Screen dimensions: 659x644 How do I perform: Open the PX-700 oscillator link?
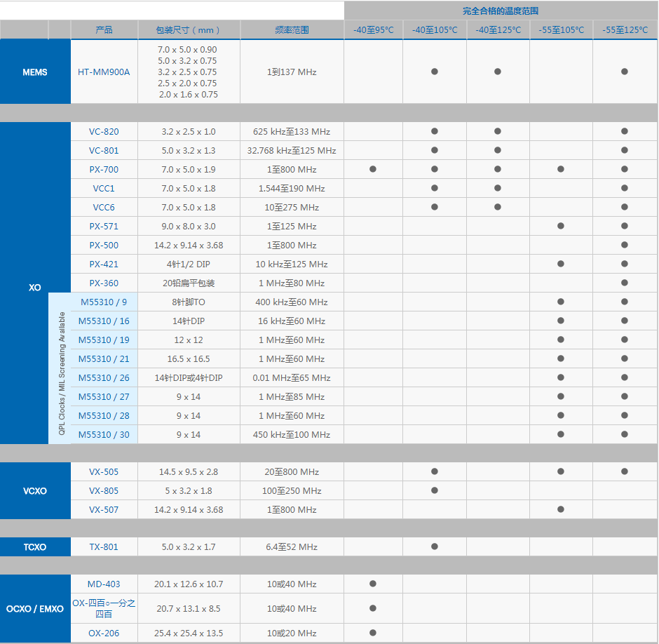[104, 169]
